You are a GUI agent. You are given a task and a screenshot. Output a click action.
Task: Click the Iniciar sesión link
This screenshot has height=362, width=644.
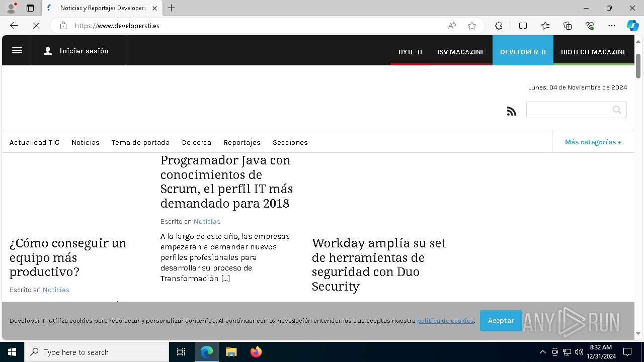coord(84,51)
